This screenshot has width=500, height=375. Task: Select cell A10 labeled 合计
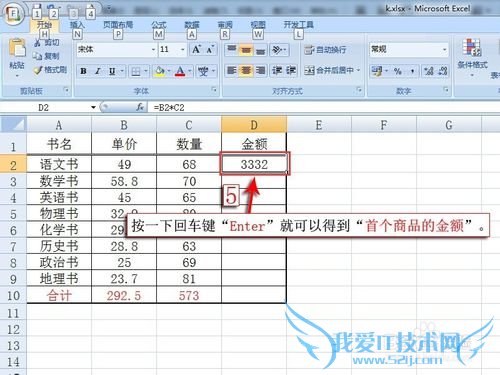pos(59,295)
